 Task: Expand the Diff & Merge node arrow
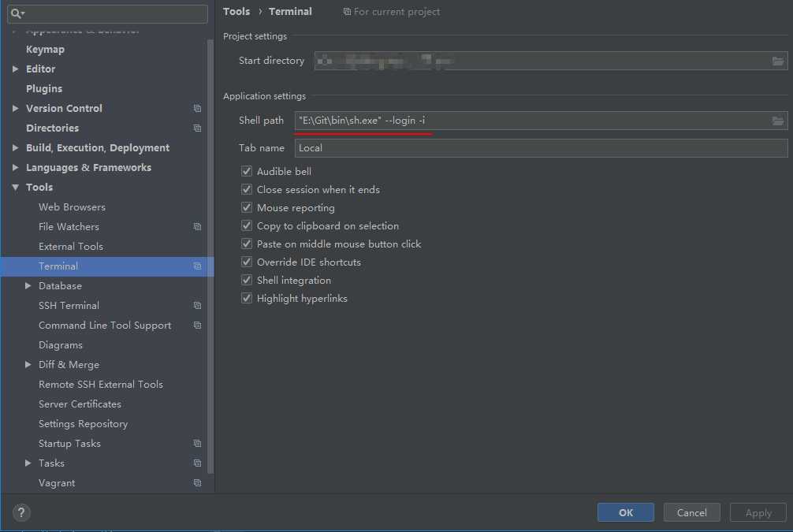28,365
